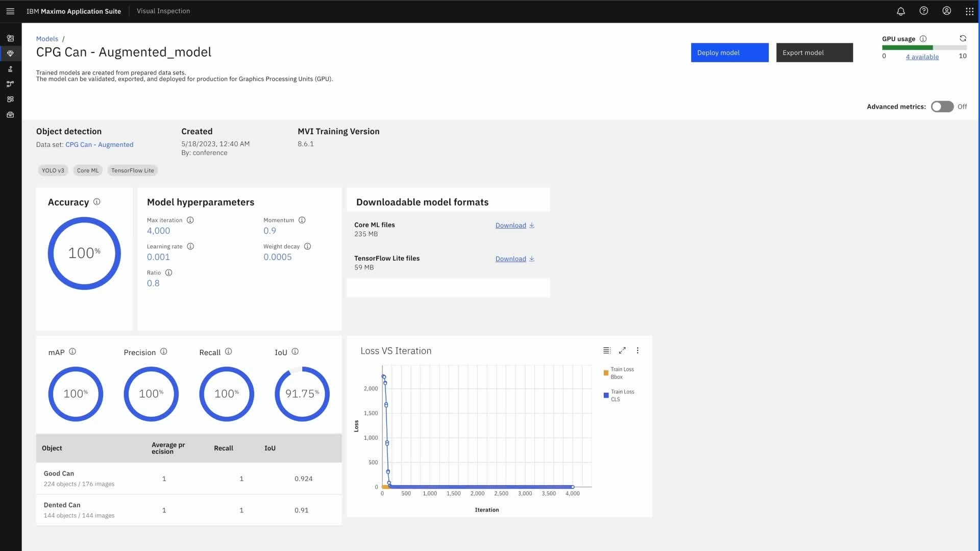This screenshot has width=980, height=551.
Task: Refresh GPU usage with the refresh icon
Action: pos(963,38)
